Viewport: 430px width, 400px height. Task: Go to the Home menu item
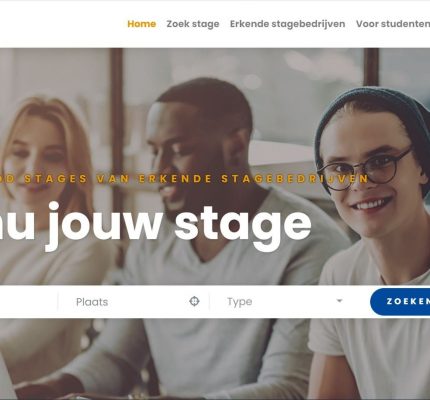pyautogui.click(x=142, y=24)
